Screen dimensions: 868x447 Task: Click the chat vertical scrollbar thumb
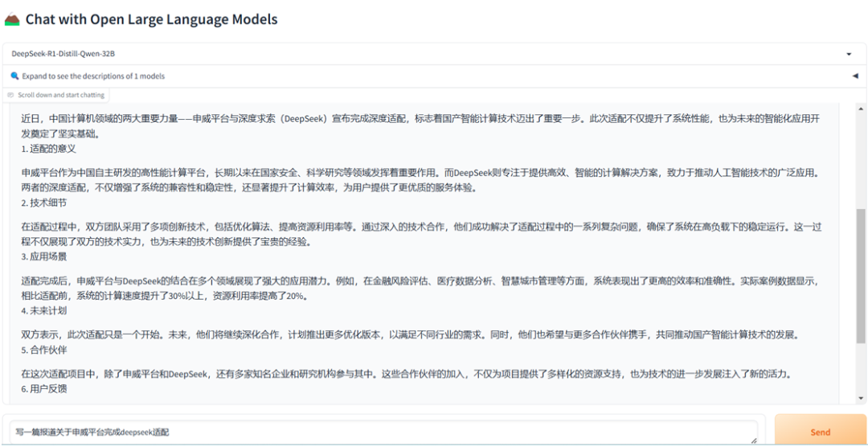(860, 277)
